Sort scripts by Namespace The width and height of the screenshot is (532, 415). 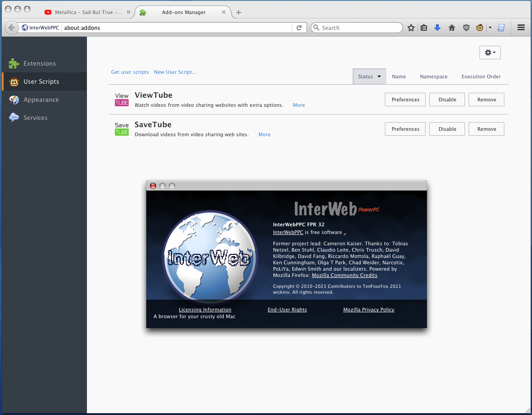(434, 76)
